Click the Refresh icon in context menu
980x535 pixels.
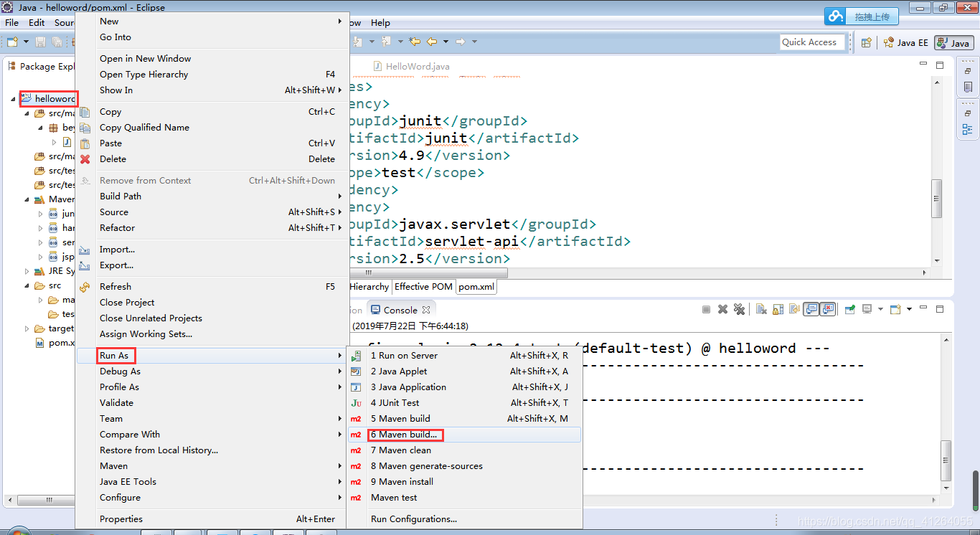[x=85, y=287]
